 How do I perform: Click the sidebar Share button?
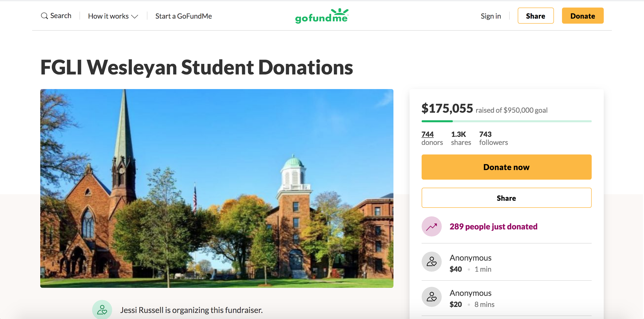506,198
